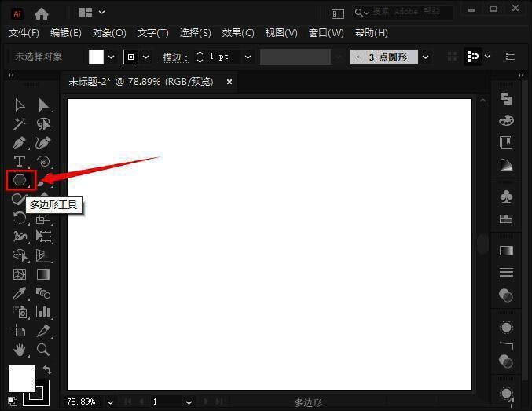
Task: Click the Adobe help search field
Action: coord(402,13)
